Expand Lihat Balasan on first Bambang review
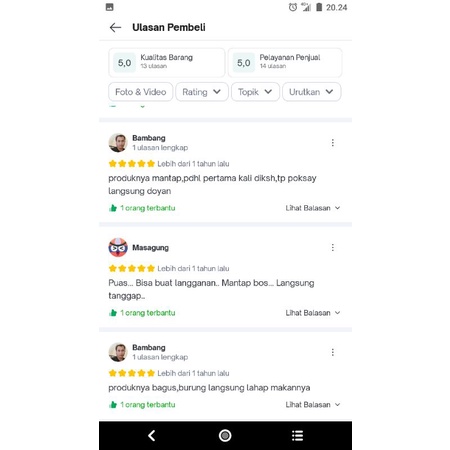The image size is (450, 450). coord(313,208)
